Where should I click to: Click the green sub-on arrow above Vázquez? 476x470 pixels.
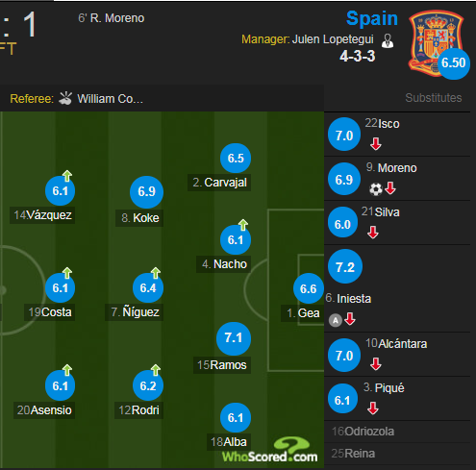tap(67, 176)
